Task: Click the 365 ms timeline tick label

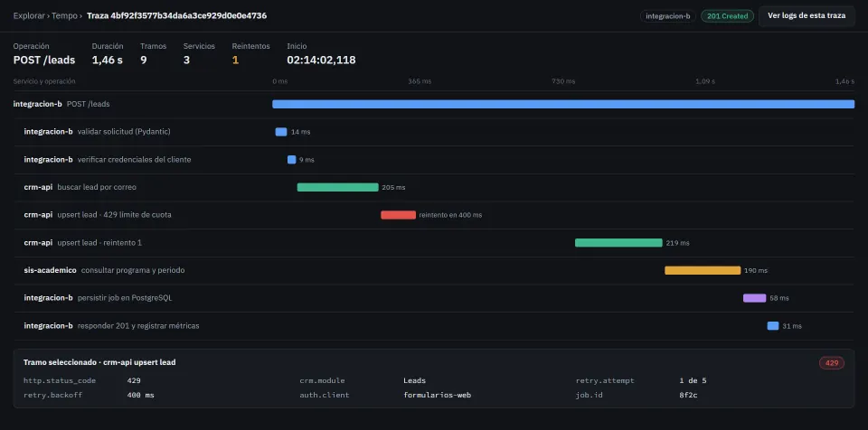Action: coord(420,81)
